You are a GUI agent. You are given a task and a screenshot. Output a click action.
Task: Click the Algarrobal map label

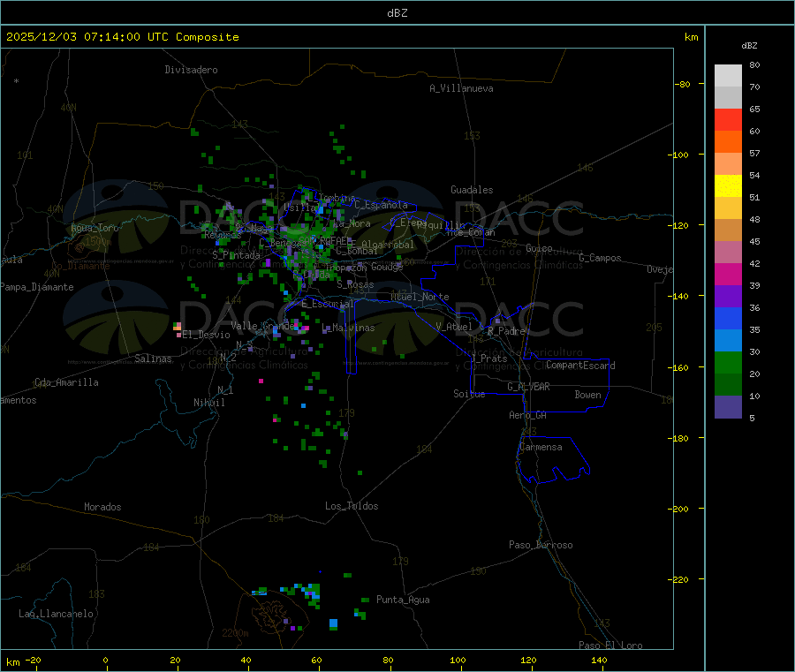point(388,245)
